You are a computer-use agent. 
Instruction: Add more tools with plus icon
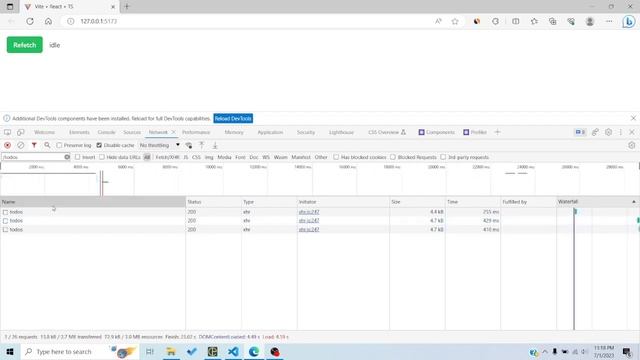click(497, 132)
